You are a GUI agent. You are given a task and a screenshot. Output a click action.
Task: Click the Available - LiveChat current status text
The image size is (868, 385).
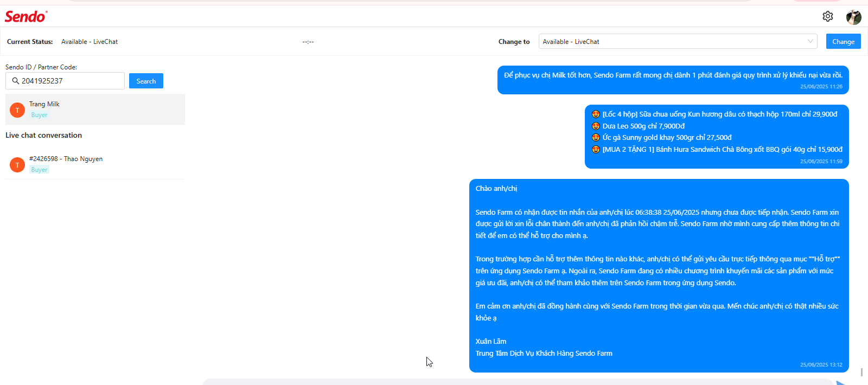[x=90, y=42]
